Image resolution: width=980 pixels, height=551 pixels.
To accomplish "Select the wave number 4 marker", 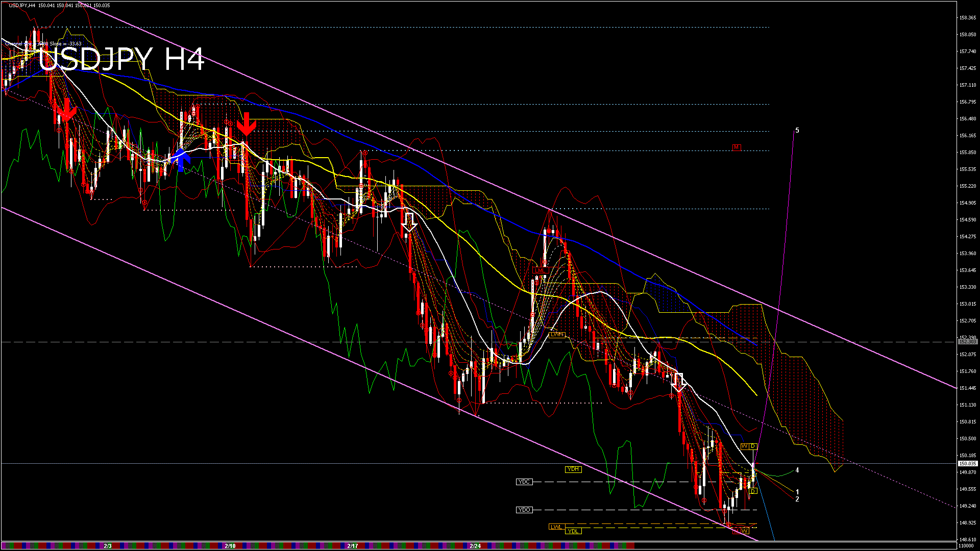I will 797,470.
